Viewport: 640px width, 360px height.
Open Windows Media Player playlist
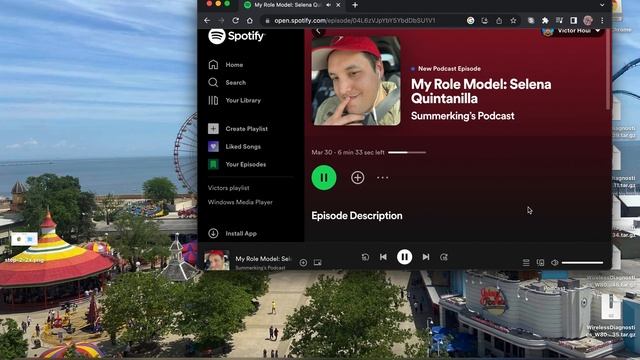tap(240, 202)
